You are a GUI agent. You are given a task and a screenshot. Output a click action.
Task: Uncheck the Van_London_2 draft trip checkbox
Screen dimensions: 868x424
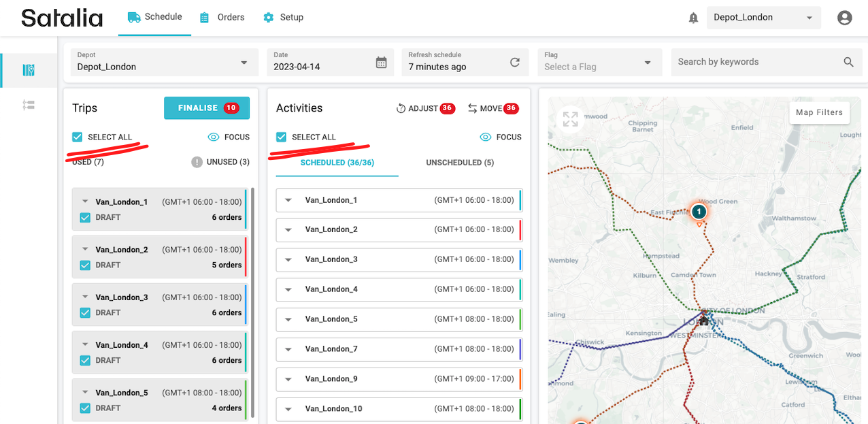(85, 265)
